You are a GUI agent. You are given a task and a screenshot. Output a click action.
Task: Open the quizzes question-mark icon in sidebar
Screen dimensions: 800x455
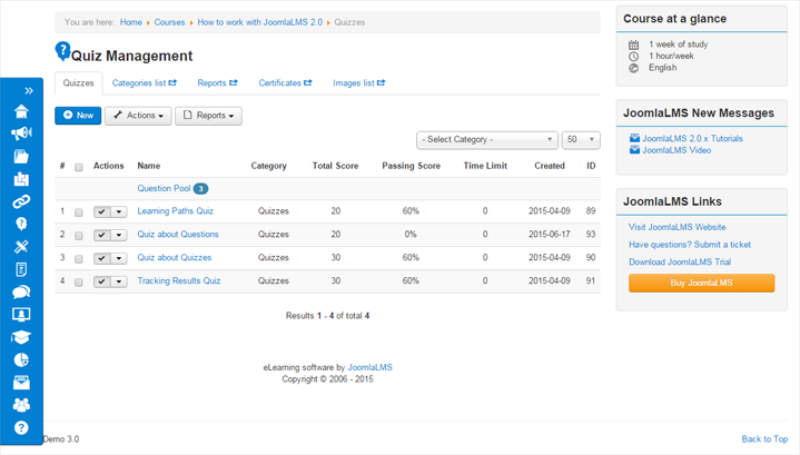point(21,224)
